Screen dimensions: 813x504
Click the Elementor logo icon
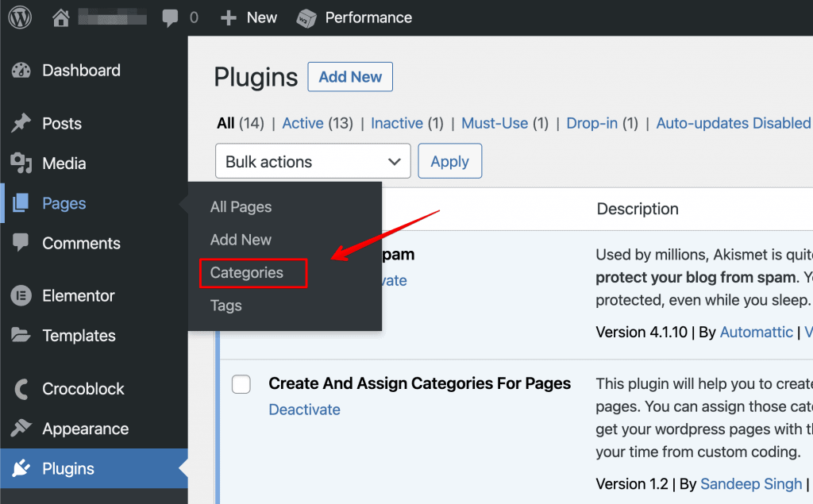tap(21, 295)
